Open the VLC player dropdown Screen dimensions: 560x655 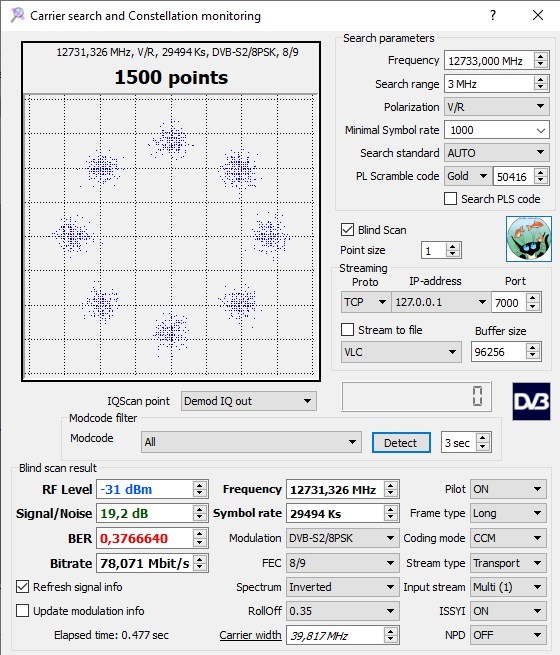click(401, 352)
